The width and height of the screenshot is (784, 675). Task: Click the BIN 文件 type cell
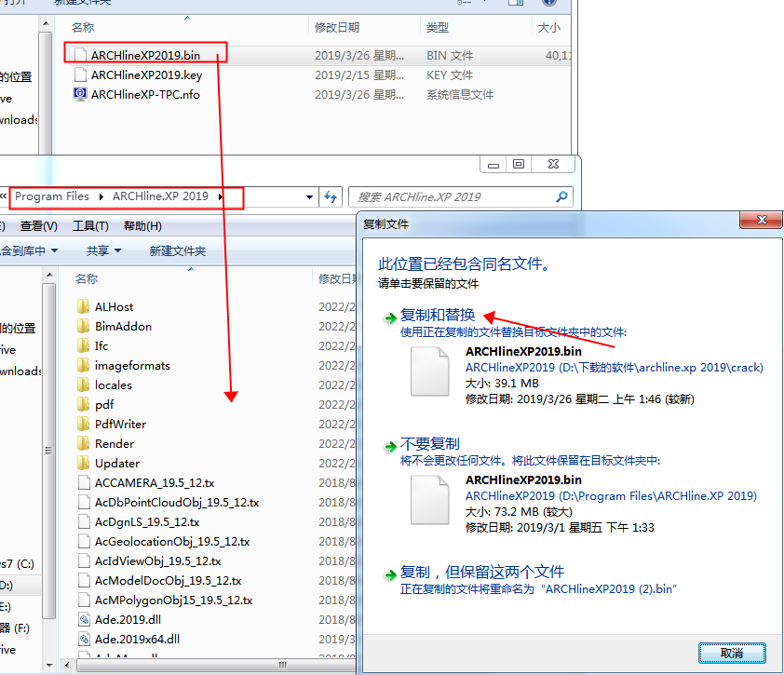pyautogui.click(x=450, y=56)
